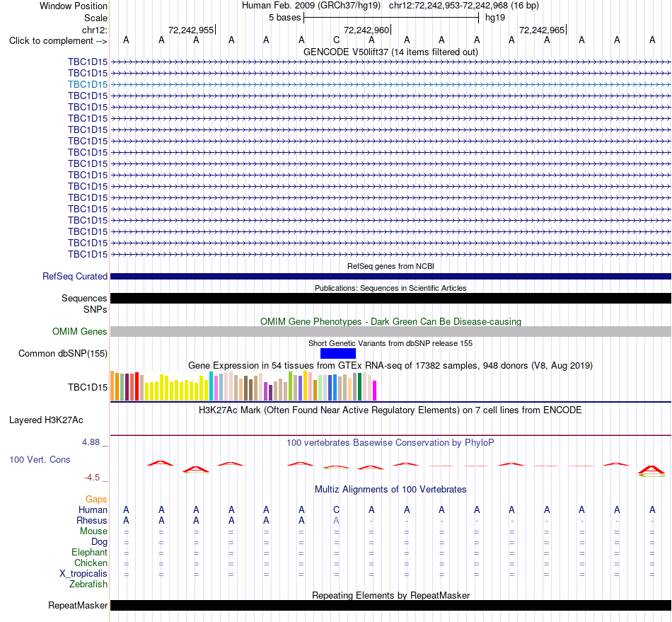Open the Multiz Alignments of 100 Vertebrates title
This screenshot has height=622, width=672.
tap(390, 490)
